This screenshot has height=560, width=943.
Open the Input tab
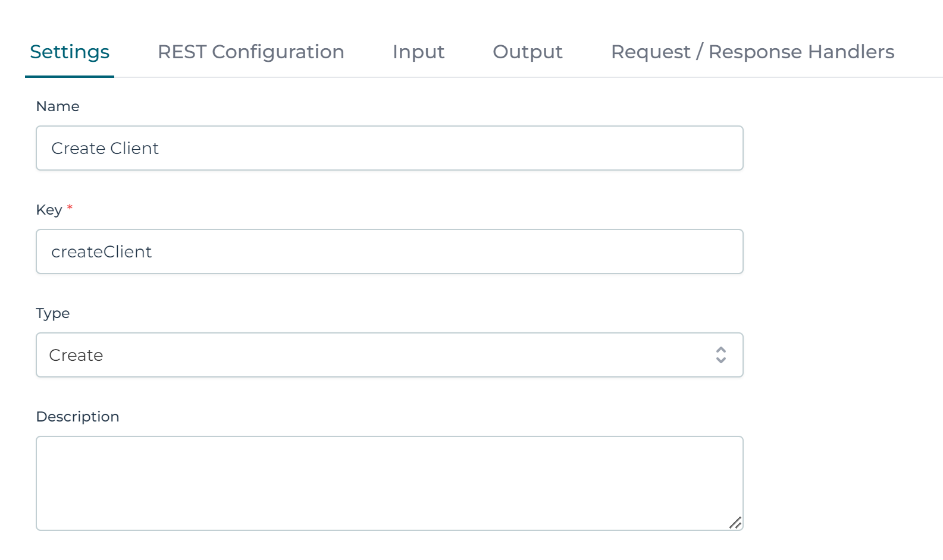(418, 52)
